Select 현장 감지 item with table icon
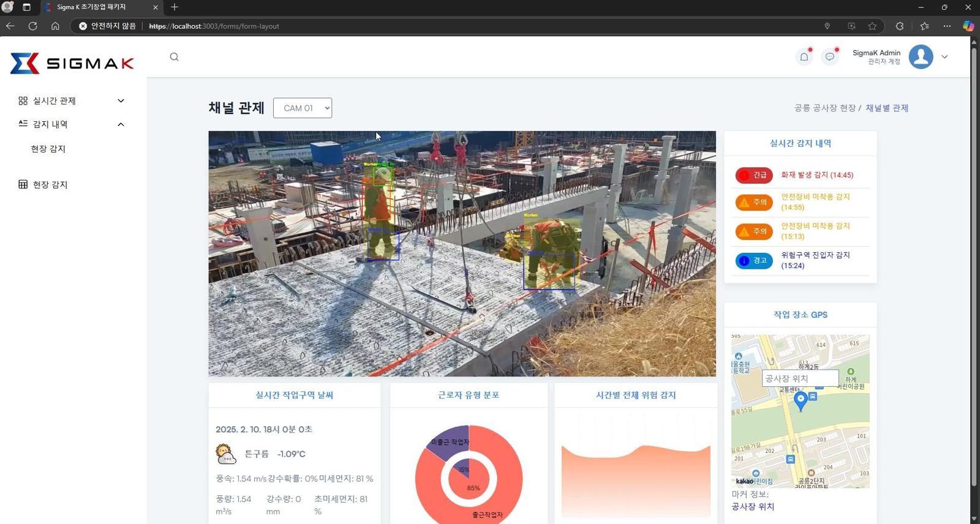Viewport: 980px width, 524px height. 50,185
